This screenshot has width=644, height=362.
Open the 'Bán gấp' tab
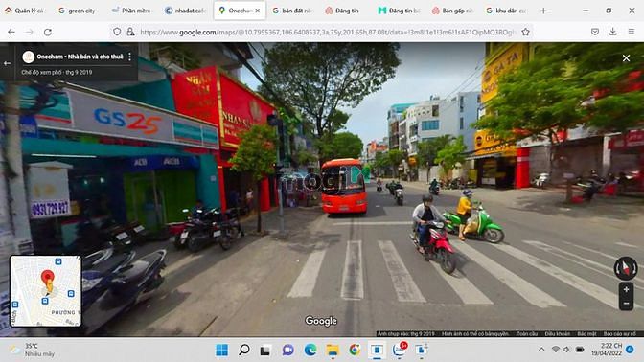click(453, 11)
